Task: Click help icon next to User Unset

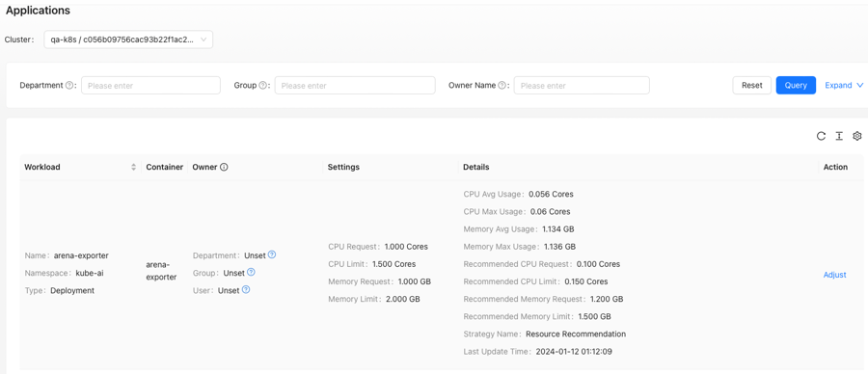Action: click(x=246, y=289)
